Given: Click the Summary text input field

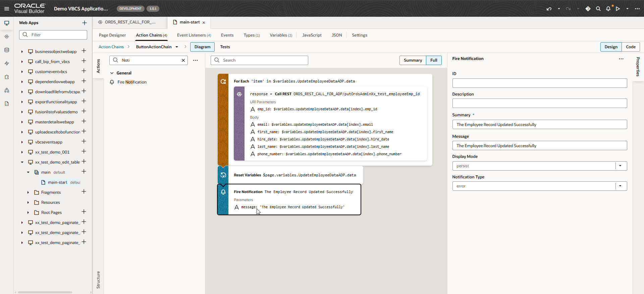Looking at the screenshot, I should 539,125.
